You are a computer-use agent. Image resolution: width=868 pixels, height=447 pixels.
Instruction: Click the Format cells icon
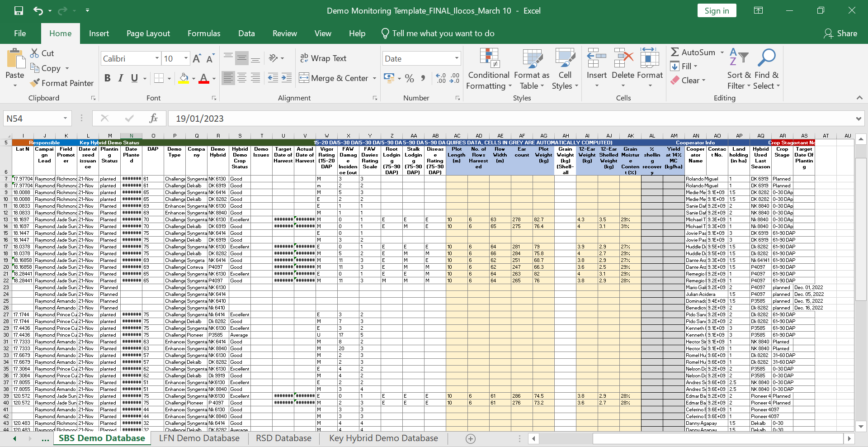(x=650, y=58)
